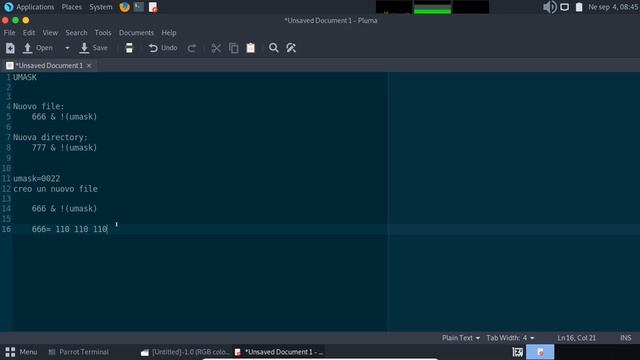Click the line 'creo un nuovo file'
Image resolution: width=640 pixels, height=360 pixels.
(55, 189)
